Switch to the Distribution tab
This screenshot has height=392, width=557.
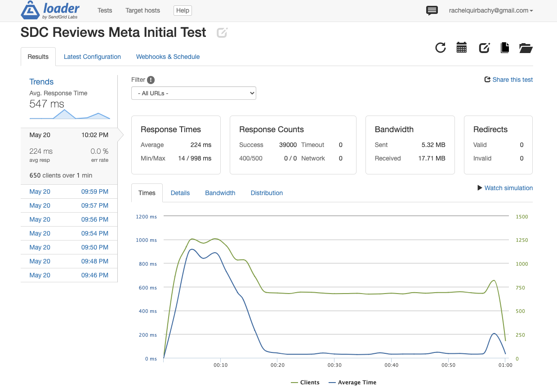coord(267,193)
